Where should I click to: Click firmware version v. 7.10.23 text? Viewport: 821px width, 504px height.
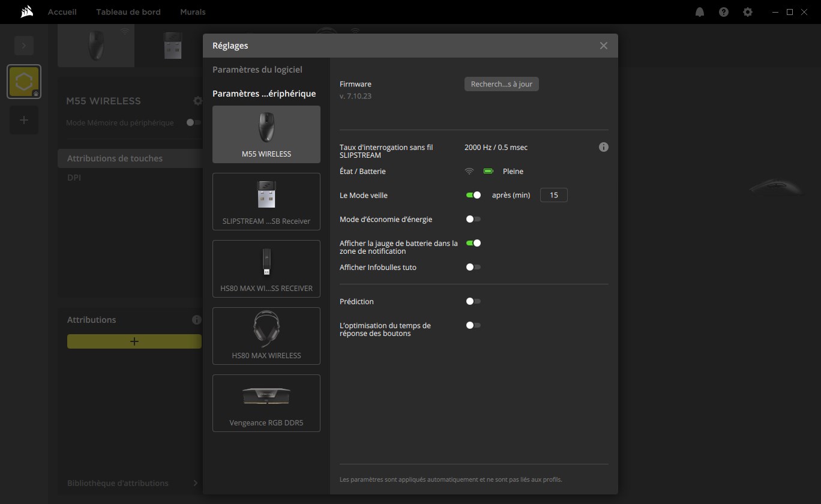point(355,96)
